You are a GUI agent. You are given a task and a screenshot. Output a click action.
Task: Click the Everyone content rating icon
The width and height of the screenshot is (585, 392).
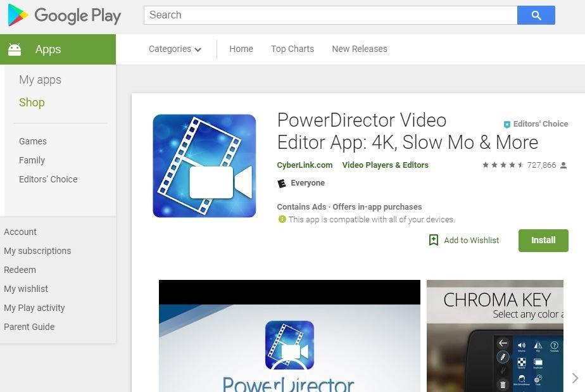(x=280, y=183)
